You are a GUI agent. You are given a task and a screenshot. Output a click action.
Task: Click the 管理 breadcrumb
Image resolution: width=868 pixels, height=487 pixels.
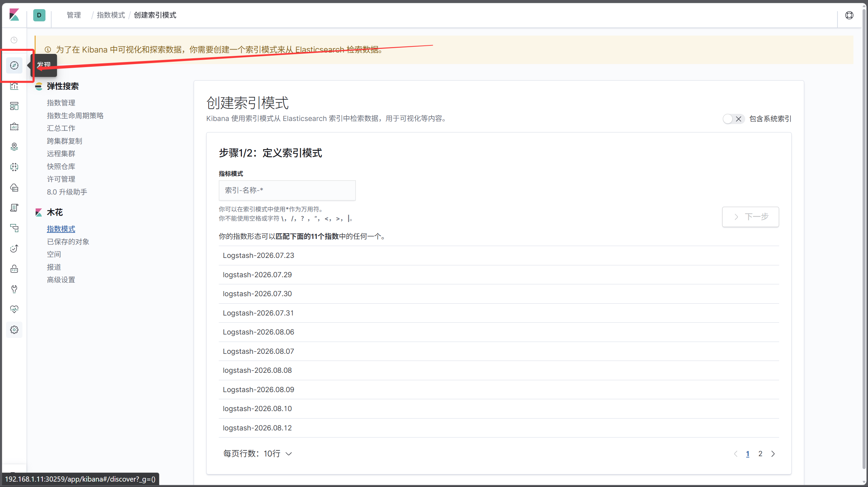[x=74, y=15]
